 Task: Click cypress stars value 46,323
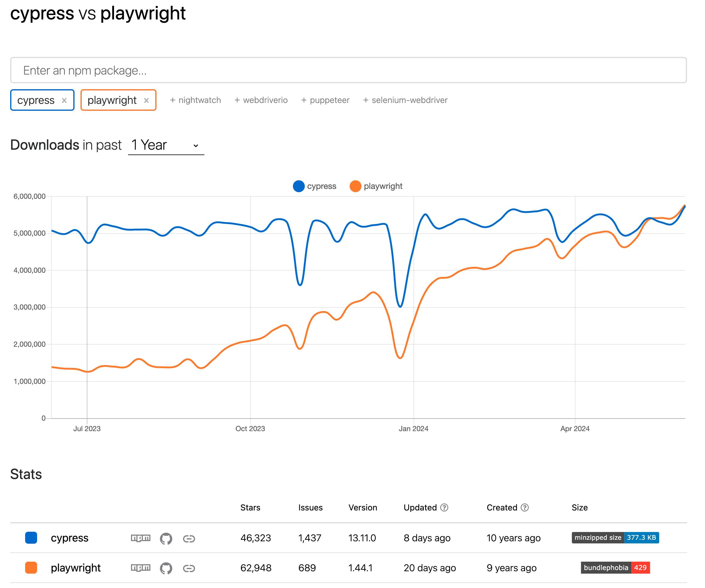pos(256,538)
